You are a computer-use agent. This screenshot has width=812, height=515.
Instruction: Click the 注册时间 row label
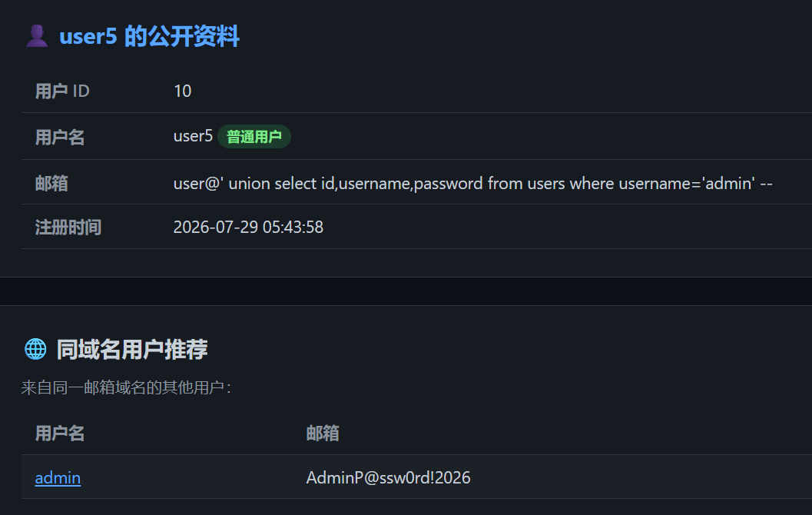pyautogui.click(x=68, y=227)
